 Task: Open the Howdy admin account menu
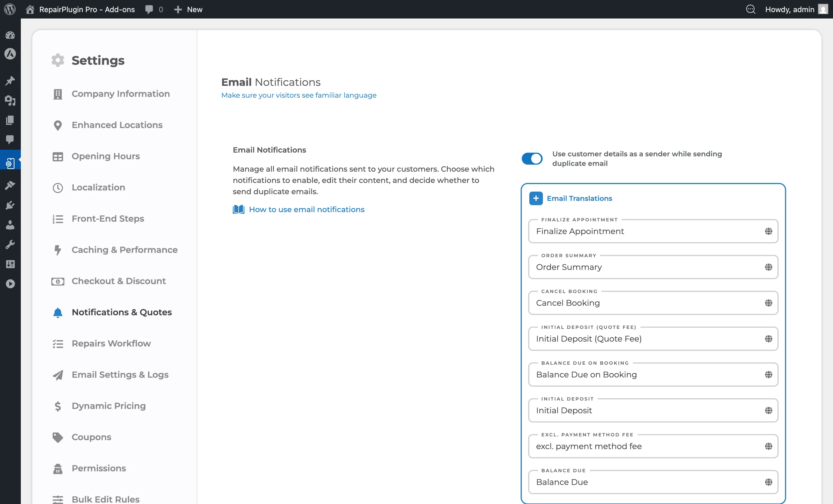tap(796, 9)
